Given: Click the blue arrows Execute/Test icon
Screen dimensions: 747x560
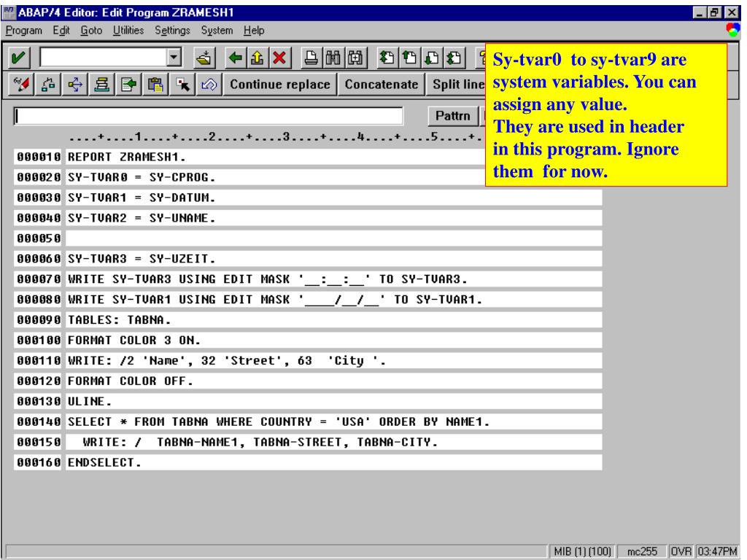Looking at the screenshot, I should click(75, 85).
